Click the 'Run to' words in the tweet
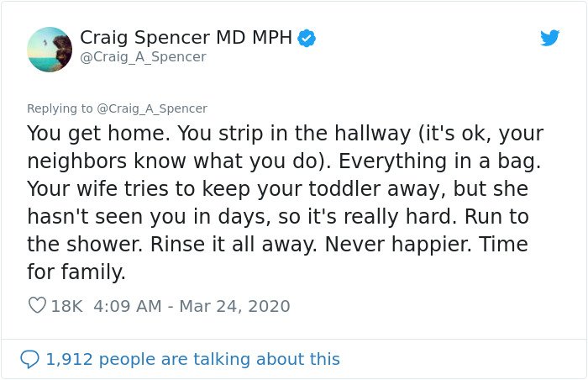Screen dimensions: 588x380 [x=497, y=216]
